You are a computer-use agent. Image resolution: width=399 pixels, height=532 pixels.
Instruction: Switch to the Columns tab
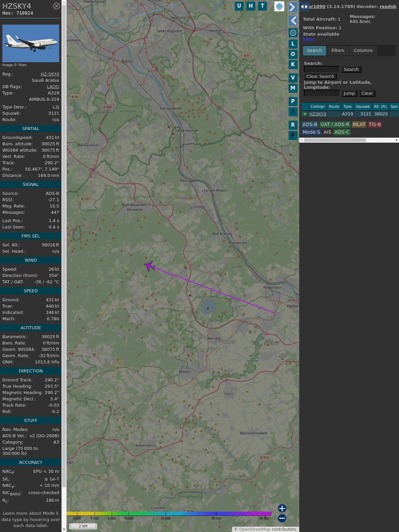click(363, 51)
